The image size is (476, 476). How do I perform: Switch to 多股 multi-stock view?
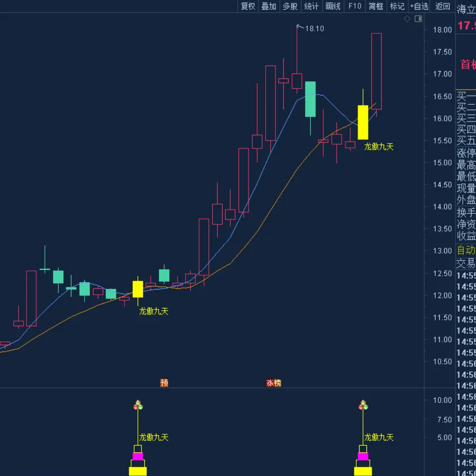290,6
